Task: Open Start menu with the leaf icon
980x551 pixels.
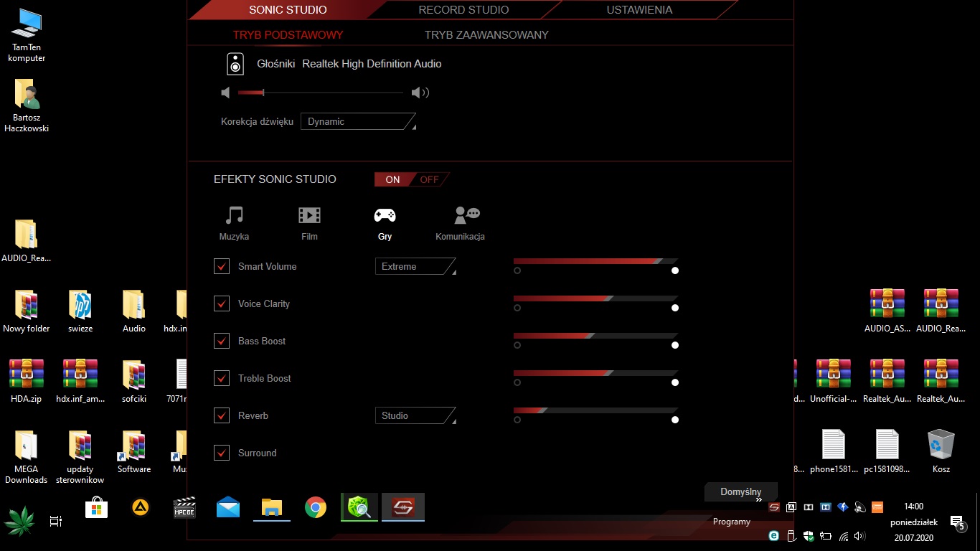Action: [x=19, y=520]
